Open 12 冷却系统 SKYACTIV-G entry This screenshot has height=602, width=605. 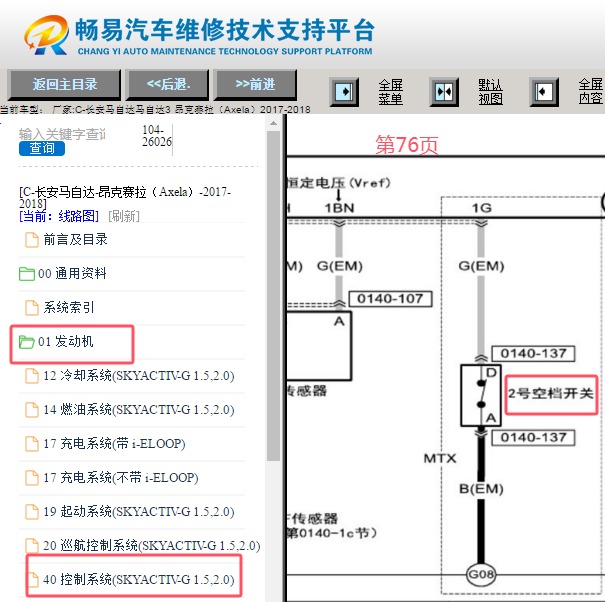(139, 375)
